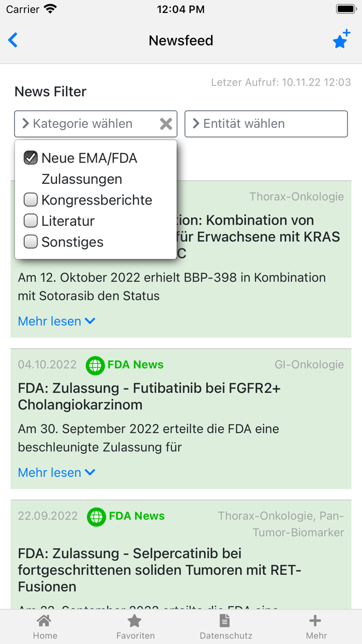The image size is (362, 644).
Task: Open the Entität wählen dropdown
Action: pyautogui.click(x=266, y=124)
